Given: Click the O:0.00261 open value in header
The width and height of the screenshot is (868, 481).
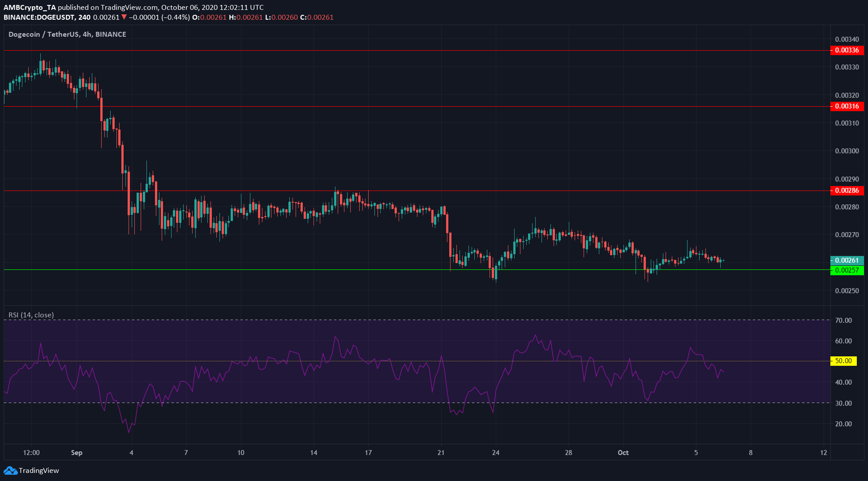Looking at the screenshot, I should coord(210,17).
